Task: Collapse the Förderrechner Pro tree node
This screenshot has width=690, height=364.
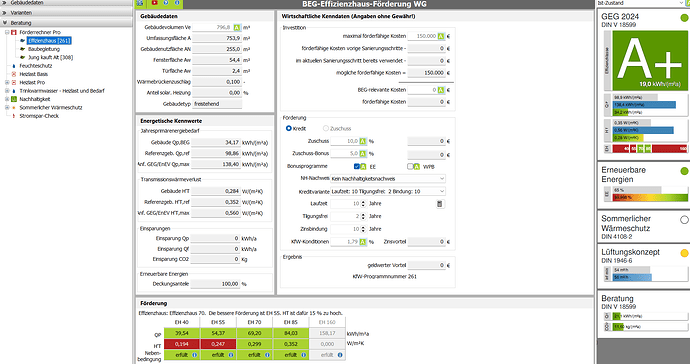Action: tap(7, 32)
